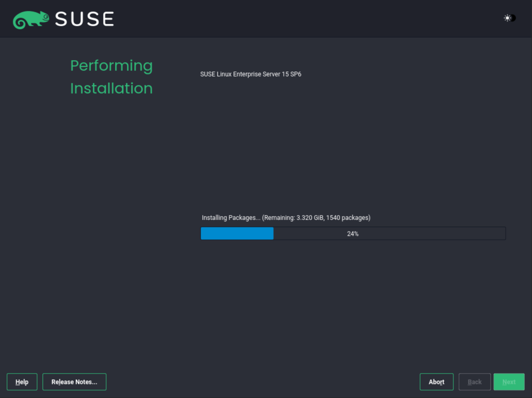Abort the installation
This screenshot has height=398, width=532.
pyautogui.click(x=436, y=382)
